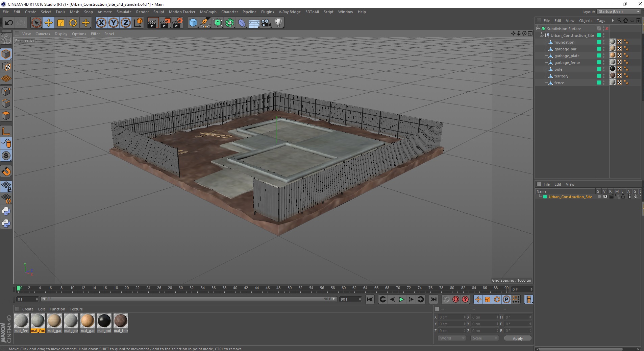
Task: Toggle coordinate system icon
Action: coord(138,23)
